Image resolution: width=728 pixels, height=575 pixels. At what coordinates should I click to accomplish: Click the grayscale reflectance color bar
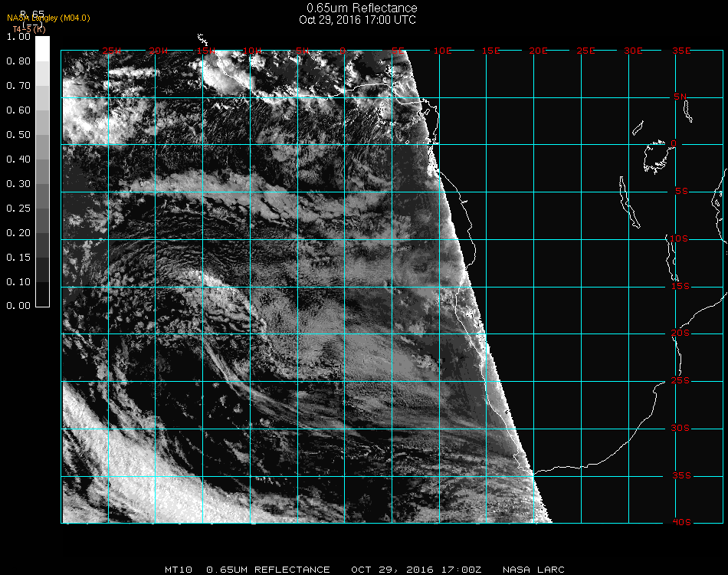42,172
